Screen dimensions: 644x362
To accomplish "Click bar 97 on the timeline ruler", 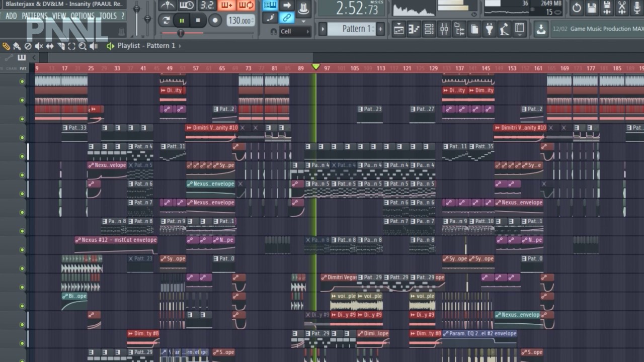I will point(327,68).
